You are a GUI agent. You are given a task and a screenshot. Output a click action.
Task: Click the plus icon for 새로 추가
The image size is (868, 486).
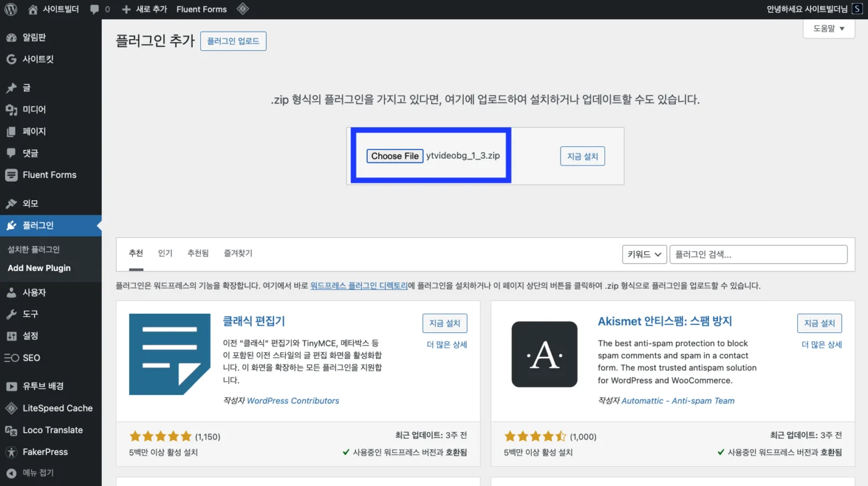(x=126, y=9)
